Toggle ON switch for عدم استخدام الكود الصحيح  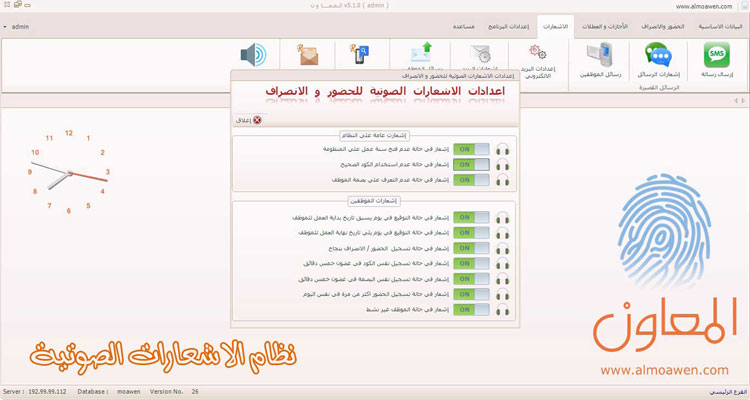[x=471, y=165]
